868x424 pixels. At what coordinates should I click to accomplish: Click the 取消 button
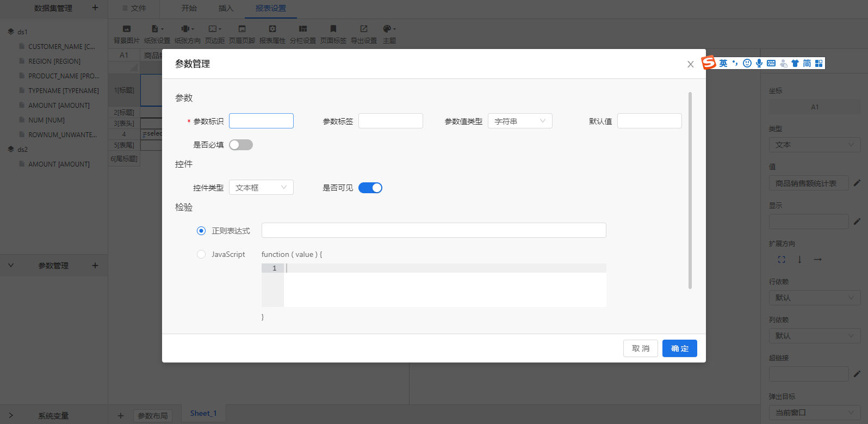click(641, 348)
